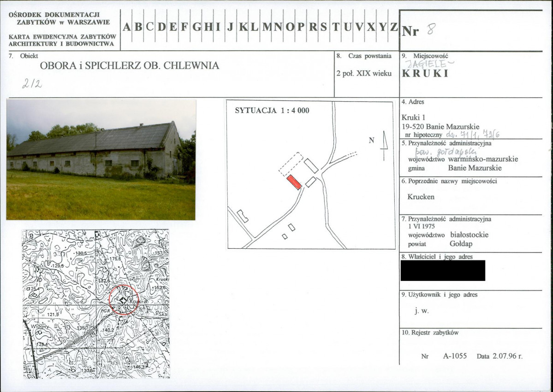This screenshot has width=553, height=392.
Task: Click the register number A-1055
Action: (455, 356)
